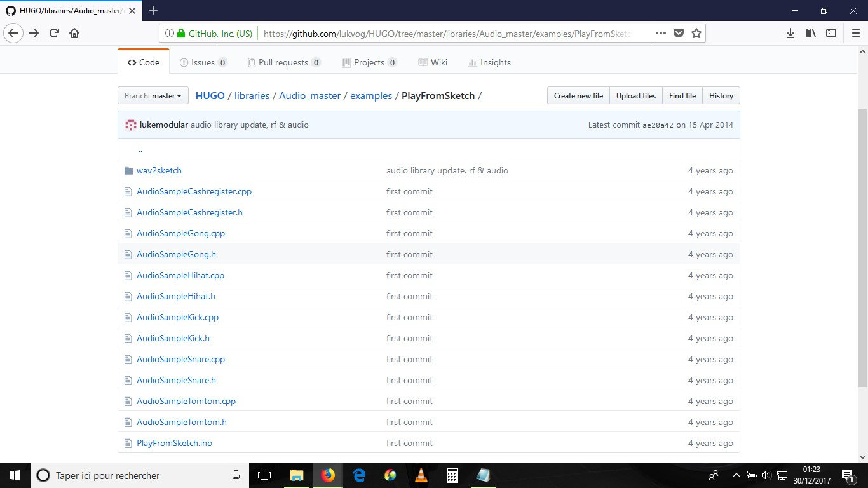Go to the HUGO repository root link

pyautogui.click(x=210, y=96)
